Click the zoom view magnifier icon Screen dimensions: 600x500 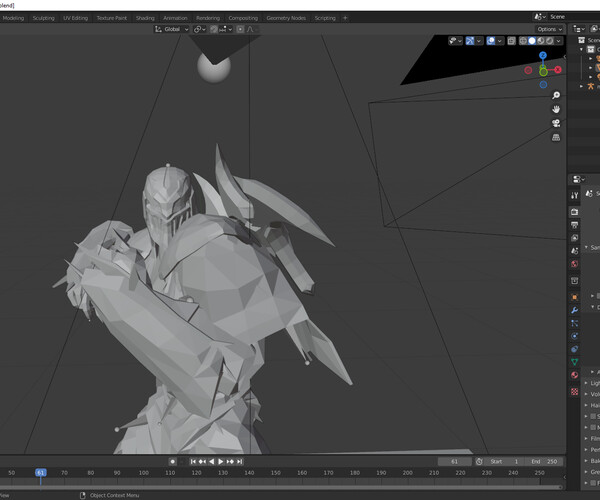coord(556,95)
